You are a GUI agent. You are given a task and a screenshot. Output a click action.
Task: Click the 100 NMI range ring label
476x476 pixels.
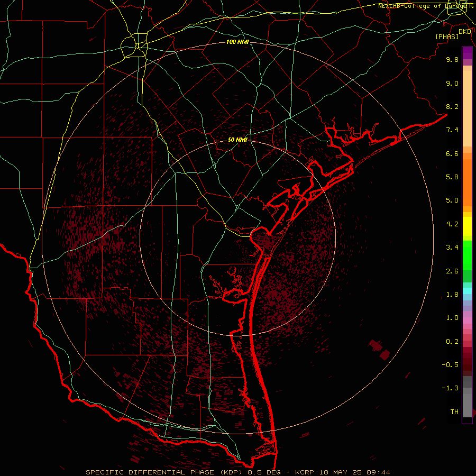tap(237, 42)
